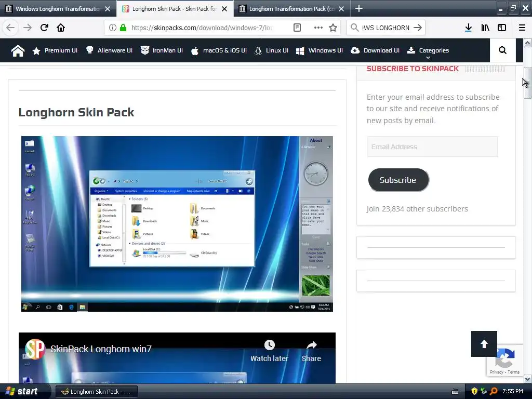
Task: Open a new tab with plus button
Action: (x=358, y=8)
